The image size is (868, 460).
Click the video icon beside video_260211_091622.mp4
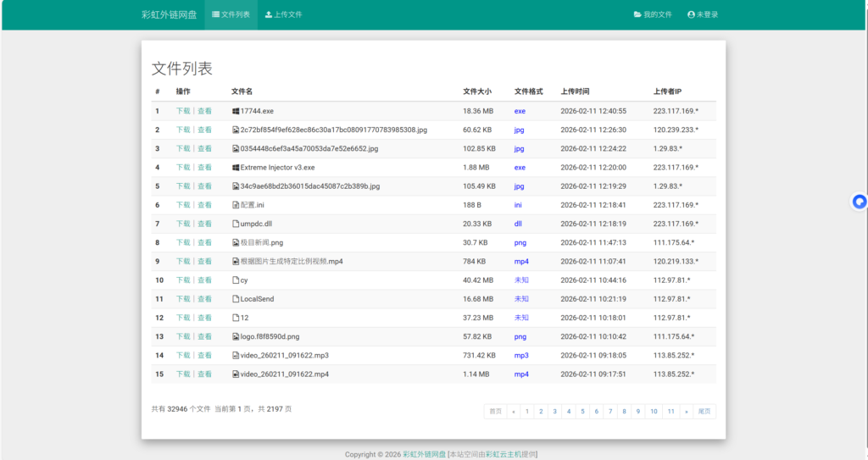(x=236, y=374)
